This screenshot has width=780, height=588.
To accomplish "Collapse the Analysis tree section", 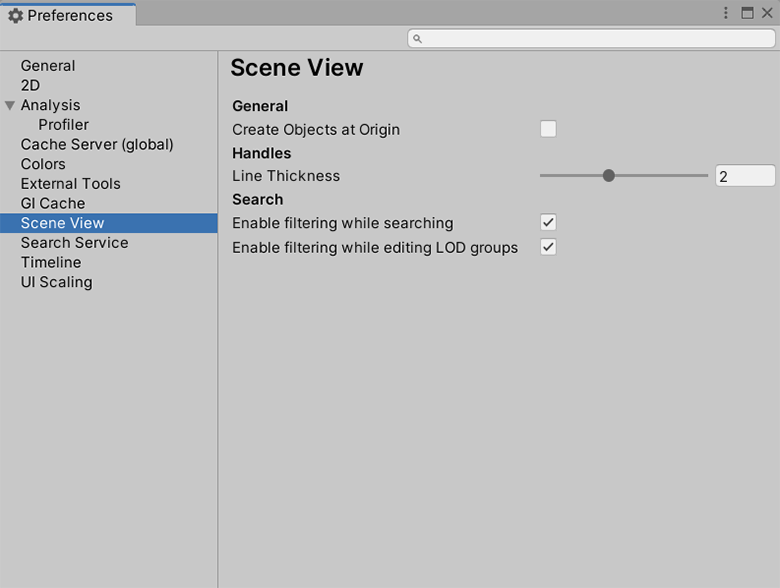I will point(10,105).
